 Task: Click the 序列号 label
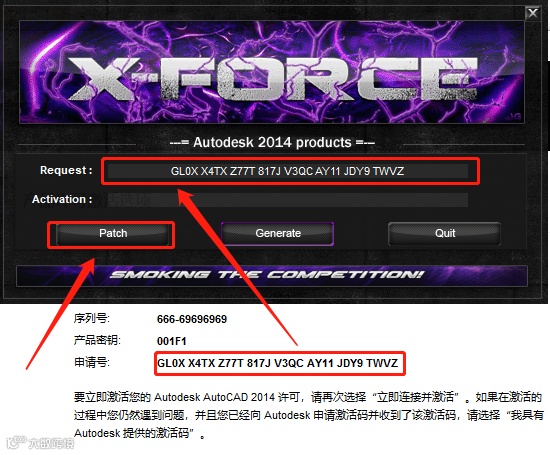(92, 319)
